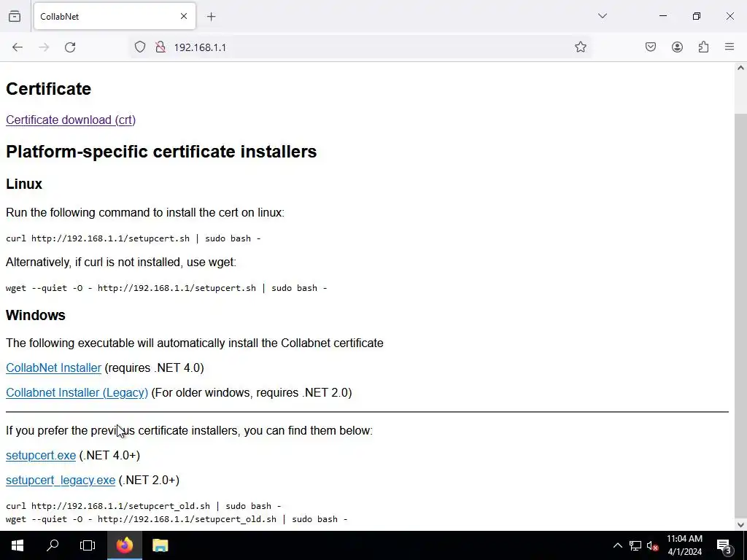Click the page scrollbar up arrow
This screenshot has height=560, width=747.
coord(740,68)
